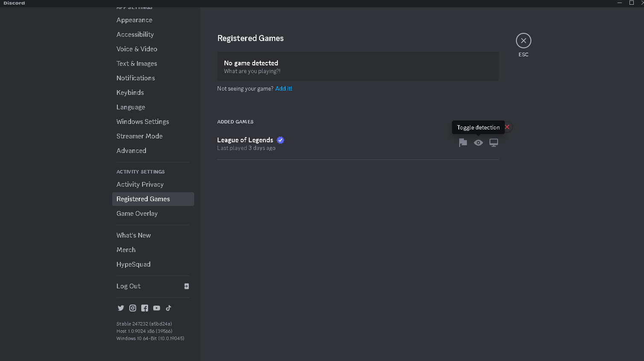
Task: Click the Facebook icon in sidebar
Action: tap(145, 308)
